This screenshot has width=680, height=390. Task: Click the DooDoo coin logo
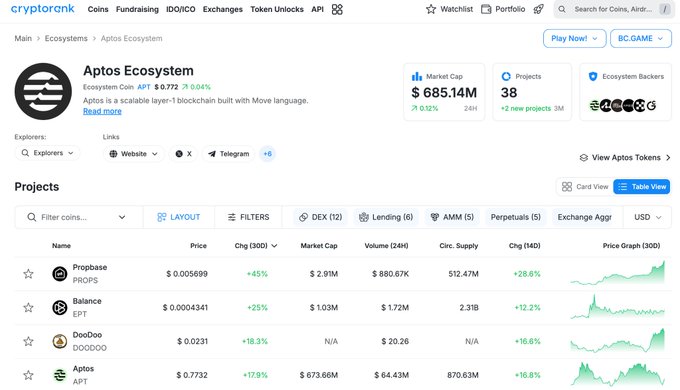click(59, 341)
